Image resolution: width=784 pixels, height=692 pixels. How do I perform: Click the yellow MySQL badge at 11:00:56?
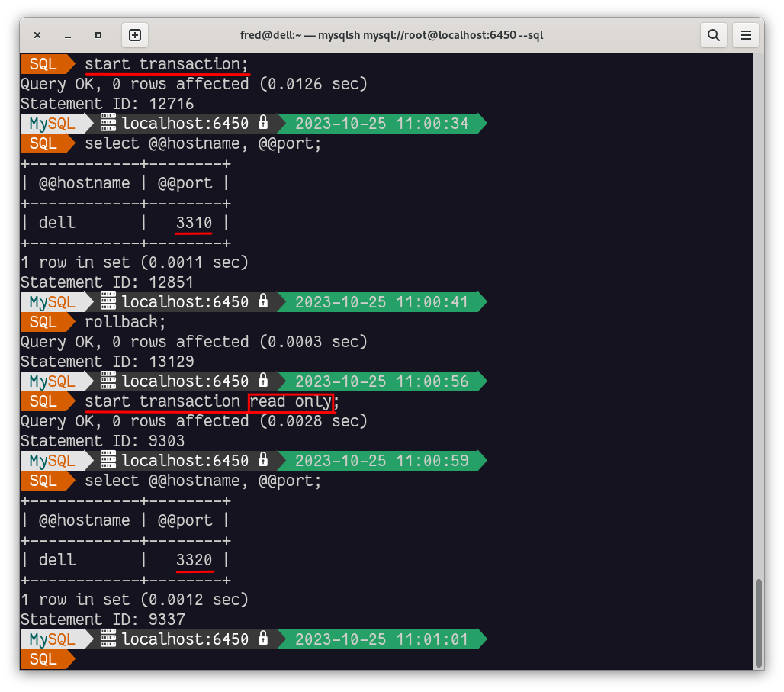(52, 381)
